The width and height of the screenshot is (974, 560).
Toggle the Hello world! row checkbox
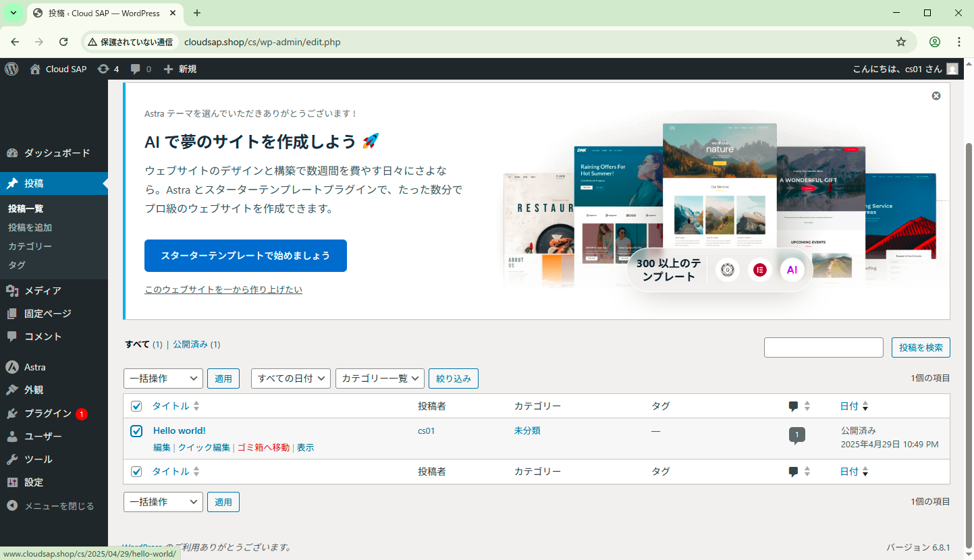pyautogui.click(x=136, y=431)
